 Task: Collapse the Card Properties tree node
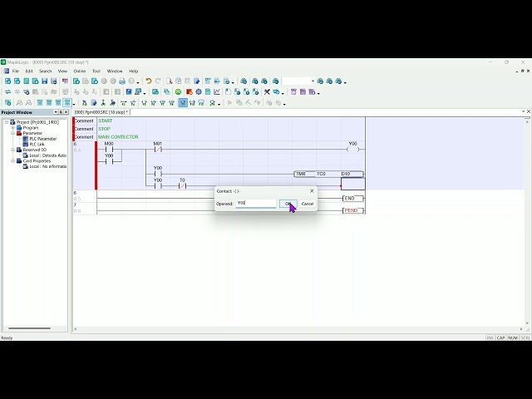[13, 160]
